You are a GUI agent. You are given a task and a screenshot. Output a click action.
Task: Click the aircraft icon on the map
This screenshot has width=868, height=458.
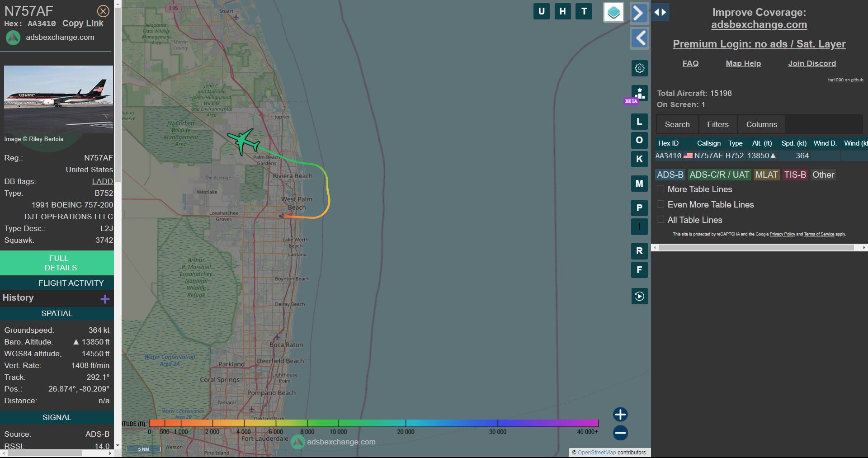tap(244, 141)
